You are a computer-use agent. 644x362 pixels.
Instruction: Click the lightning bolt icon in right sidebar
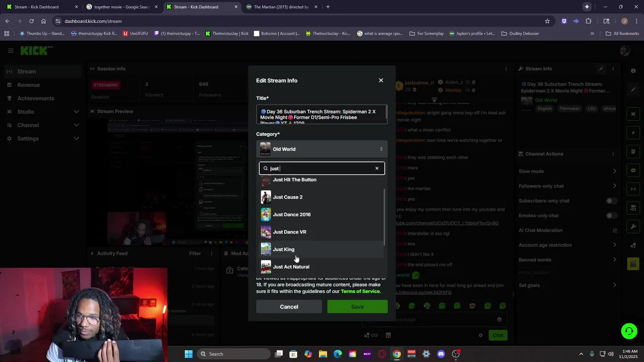click(x=633, y=133)
